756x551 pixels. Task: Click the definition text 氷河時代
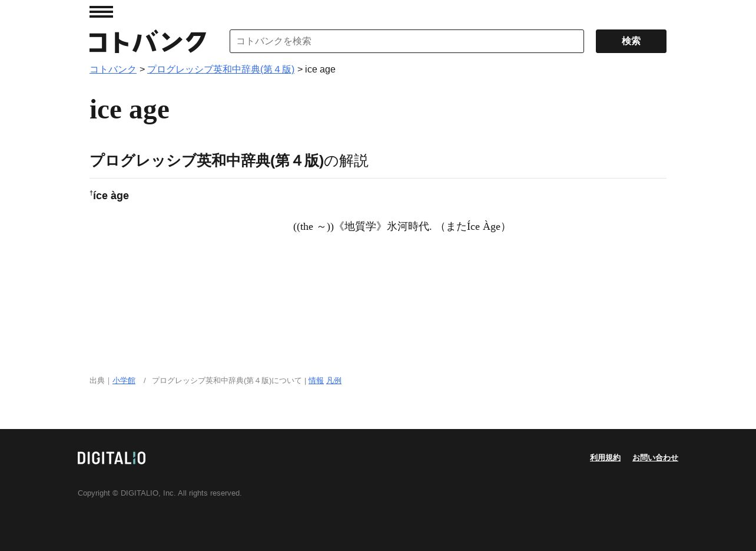(x=409, y=226)
